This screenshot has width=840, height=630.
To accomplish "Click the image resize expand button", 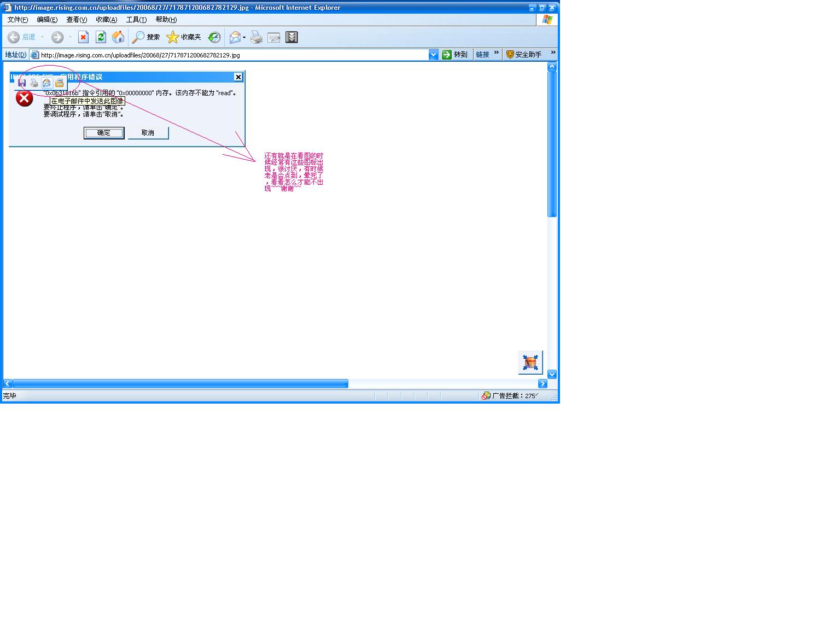I will pos(530,362).
